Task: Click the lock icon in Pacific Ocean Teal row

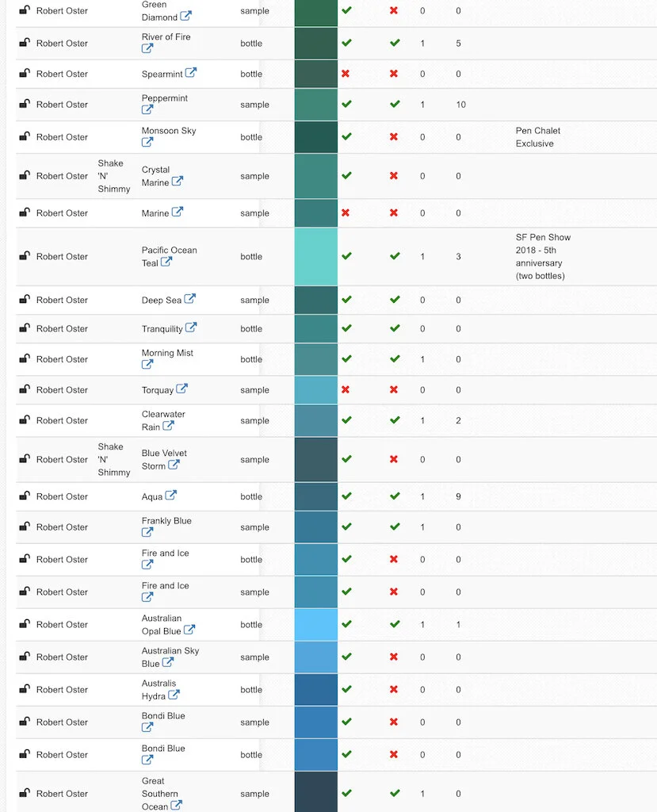Action: tap(25, 256)
